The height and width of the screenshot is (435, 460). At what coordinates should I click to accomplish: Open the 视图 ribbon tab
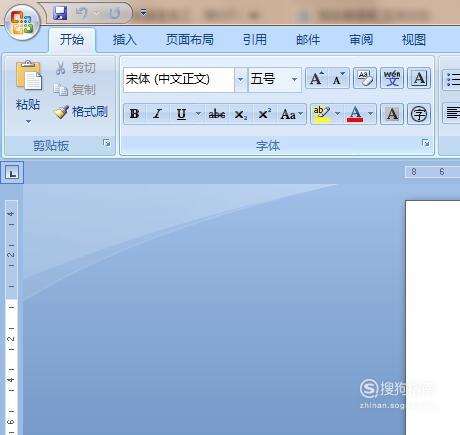point(414,40)
